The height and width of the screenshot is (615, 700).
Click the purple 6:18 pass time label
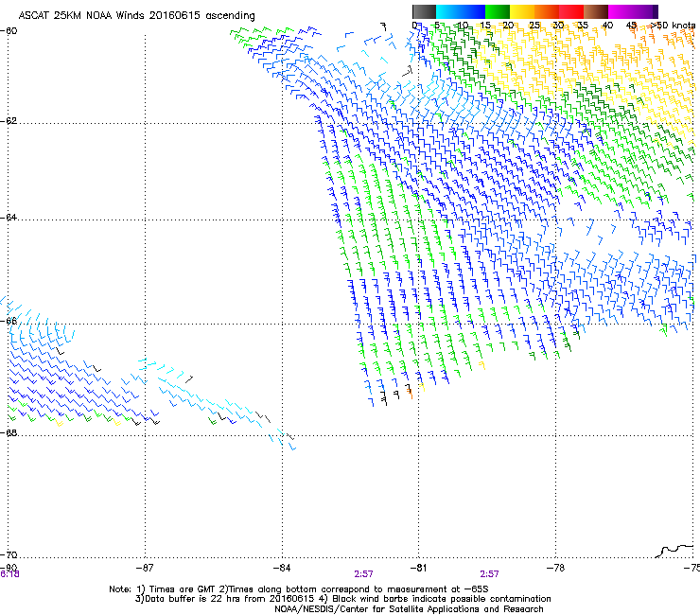pyautogui.click(x=9, y=574)
